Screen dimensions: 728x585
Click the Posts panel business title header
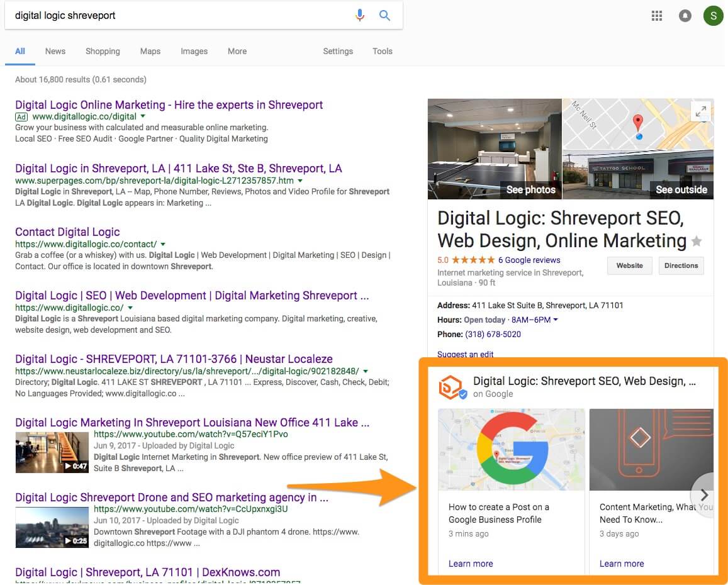[584, 381]
